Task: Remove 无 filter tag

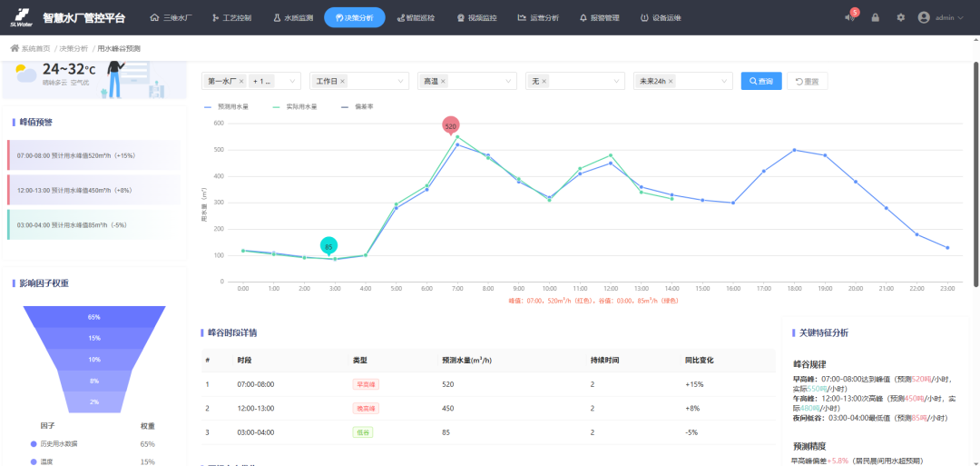Action: (x=544, y=82)
